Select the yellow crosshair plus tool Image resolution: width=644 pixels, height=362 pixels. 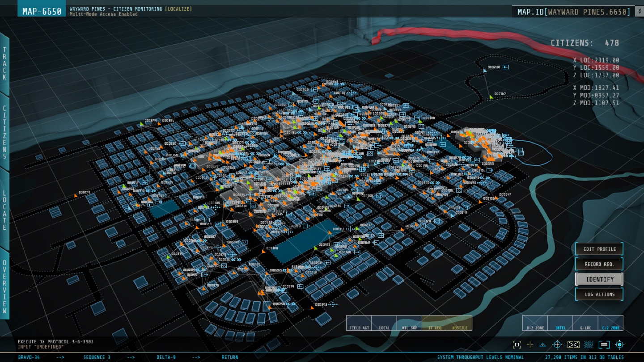530,345
